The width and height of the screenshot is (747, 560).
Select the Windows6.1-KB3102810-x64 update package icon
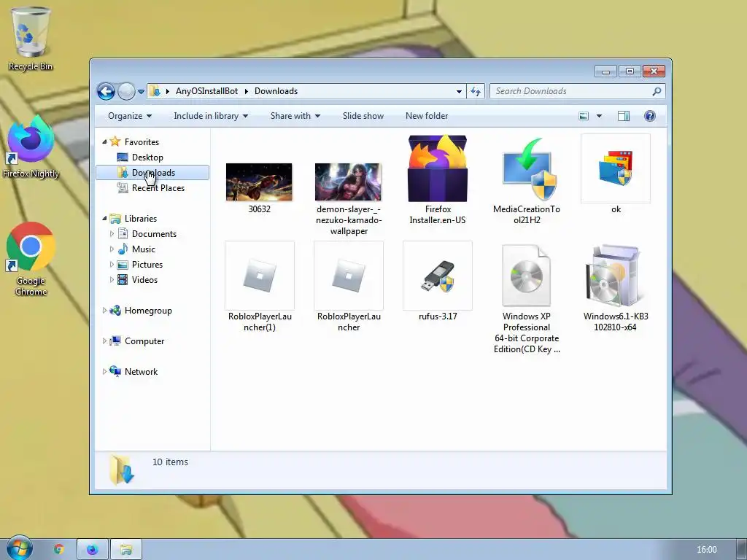[x=614, y=276]
